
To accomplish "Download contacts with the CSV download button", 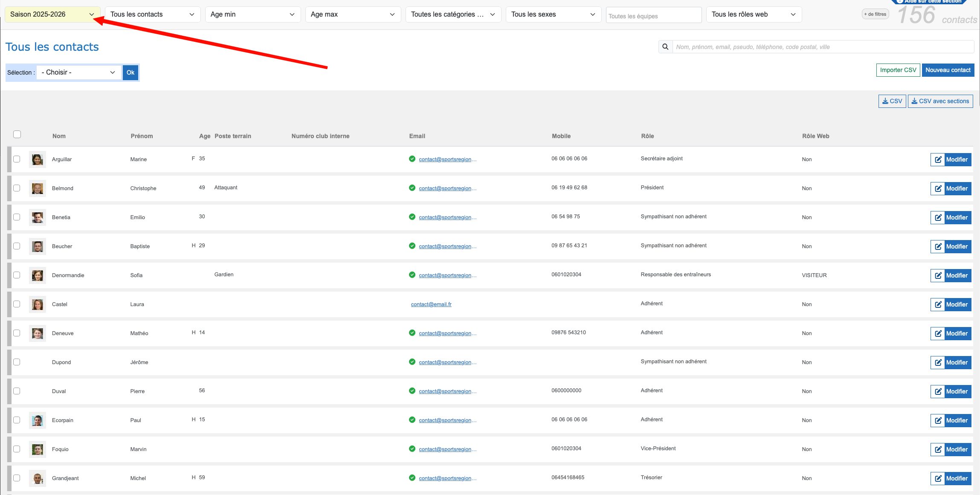I will coord(892,101).
